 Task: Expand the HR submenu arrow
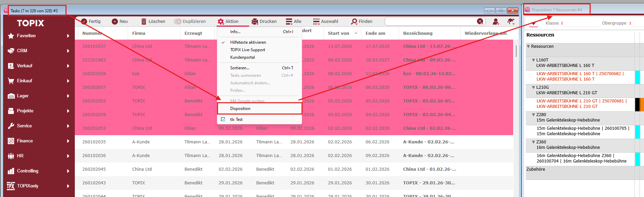click(x=68, y=156)
